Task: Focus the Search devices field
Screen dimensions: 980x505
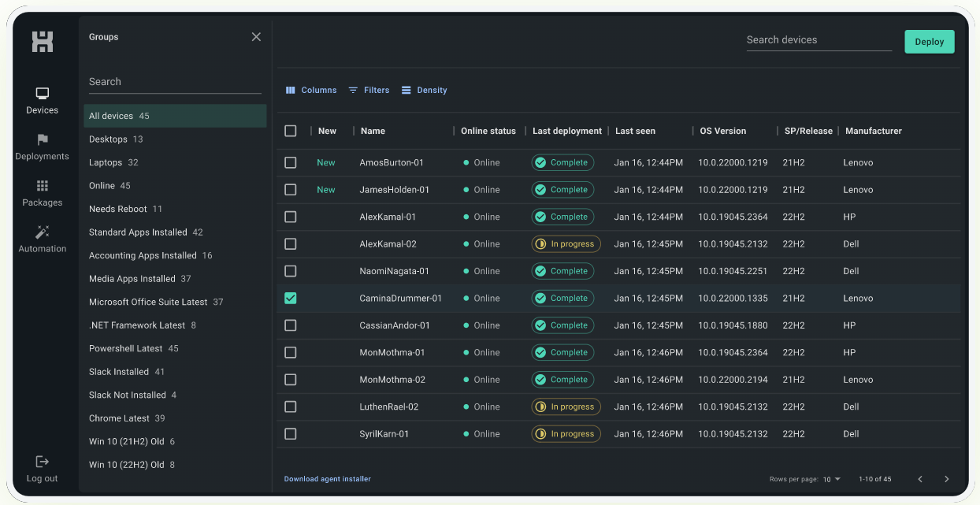Action: pyautogui.click(x=819, y=40)
